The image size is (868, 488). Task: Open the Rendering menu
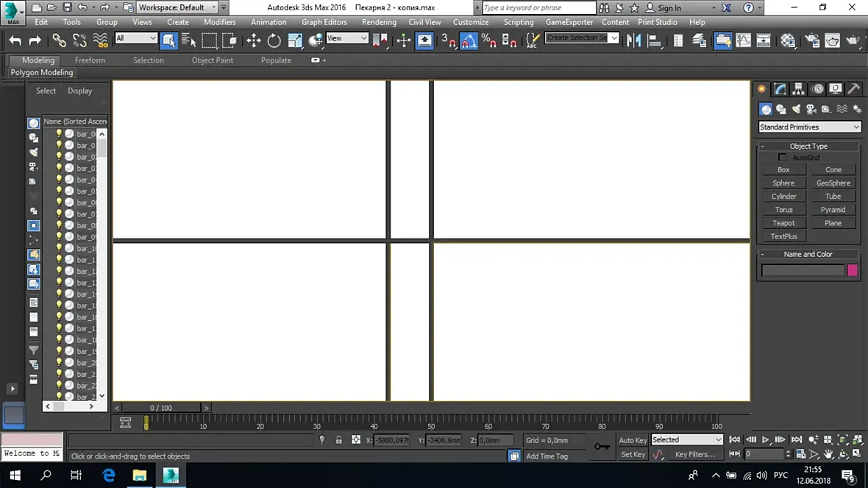379,22
